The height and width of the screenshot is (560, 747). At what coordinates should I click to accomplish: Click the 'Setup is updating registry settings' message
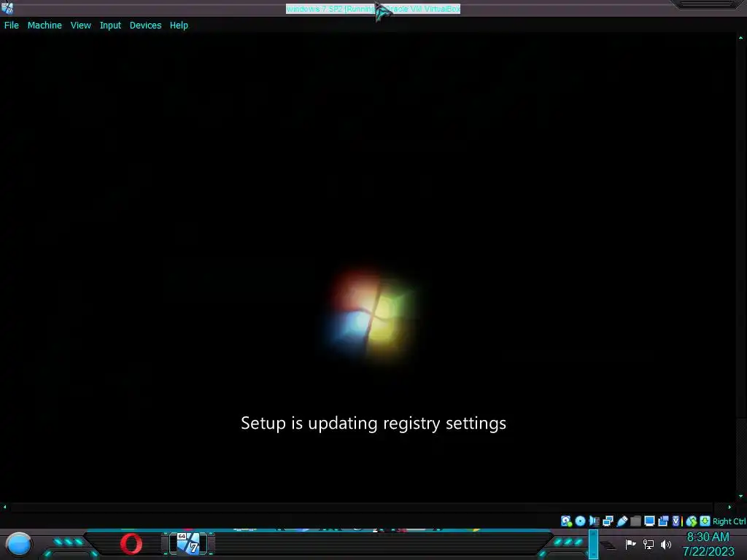(x=373, y=424)
